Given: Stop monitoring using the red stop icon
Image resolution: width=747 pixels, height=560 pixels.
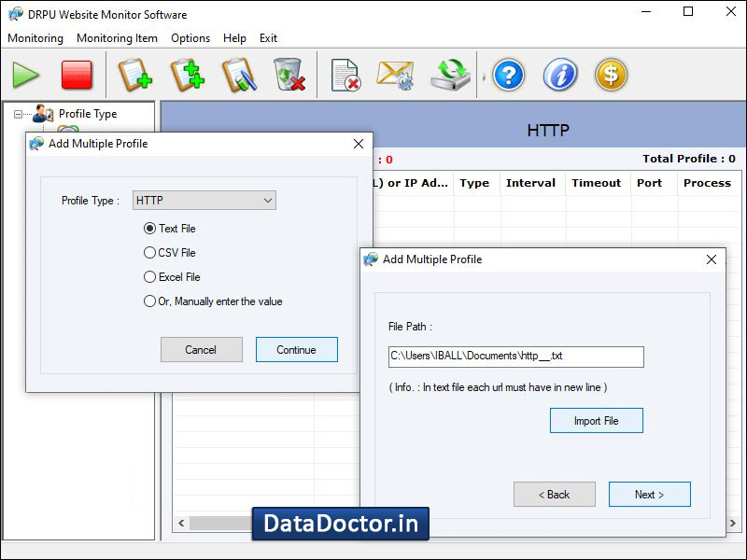Looking at the screenshot, I should coord(75,74).
